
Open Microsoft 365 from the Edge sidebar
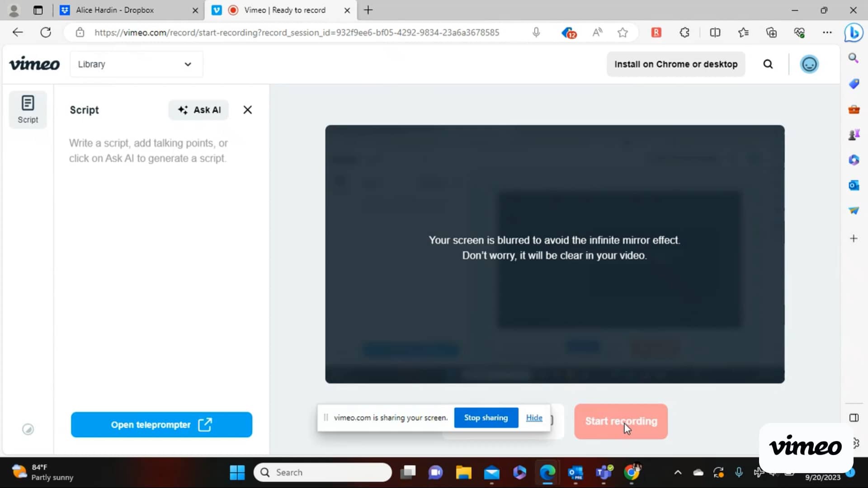[854, 160]
